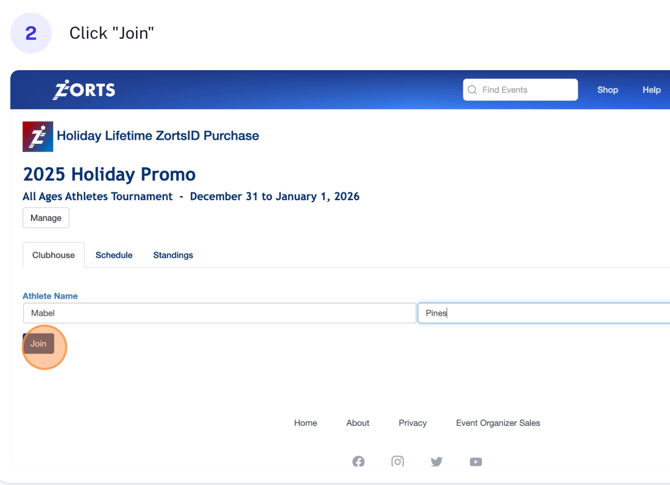Screen dimensions: 670x485
Task: Open the Facebook social icon
Action: pyautogui.click(x=358, y=462)
